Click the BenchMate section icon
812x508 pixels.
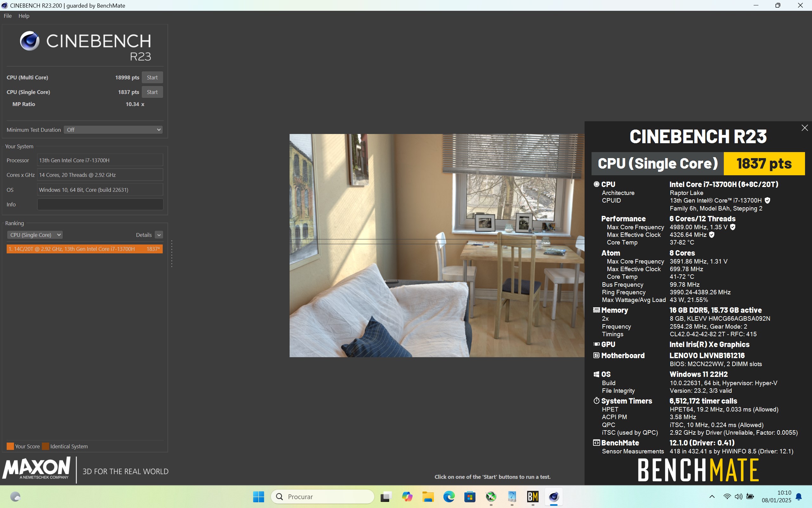pos(596,443)
